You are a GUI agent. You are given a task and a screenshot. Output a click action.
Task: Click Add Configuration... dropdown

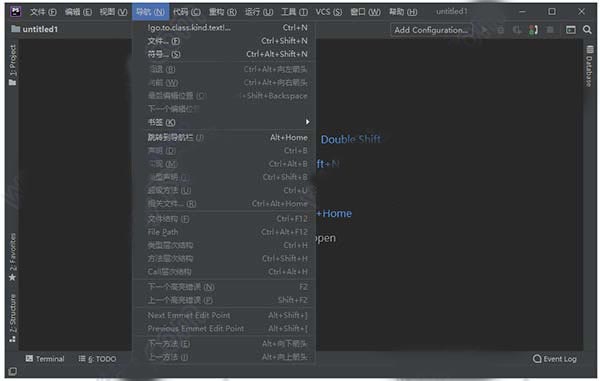[431, 30]
